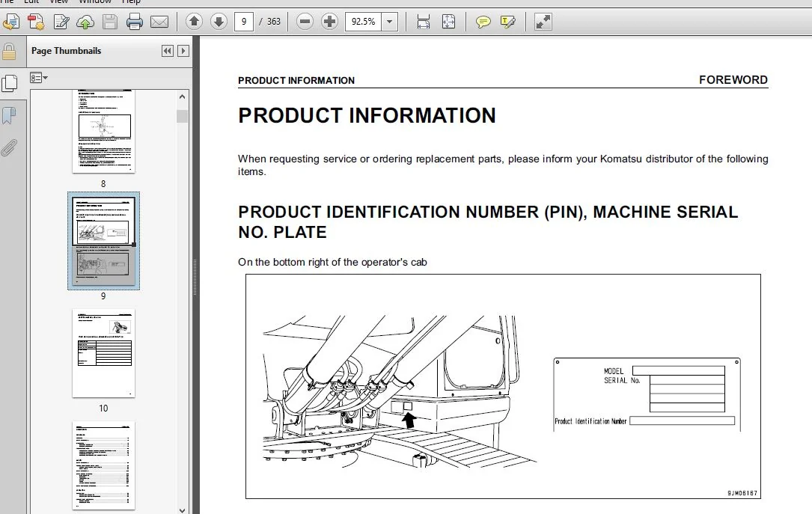This screenshot has height=514, width=812.
Task: Click the Open file icon in toolbar
Action: tap(11, 22)
